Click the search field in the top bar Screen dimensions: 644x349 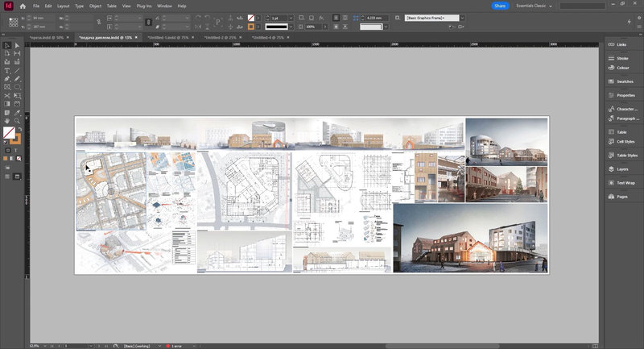pos(582,6)
